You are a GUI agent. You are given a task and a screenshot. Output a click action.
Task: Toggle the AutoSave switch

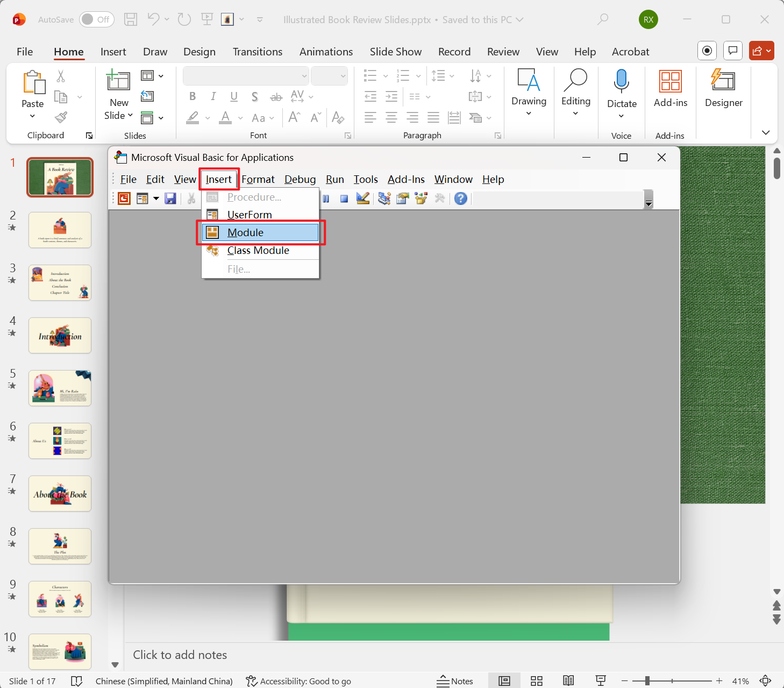click(95, 20)
